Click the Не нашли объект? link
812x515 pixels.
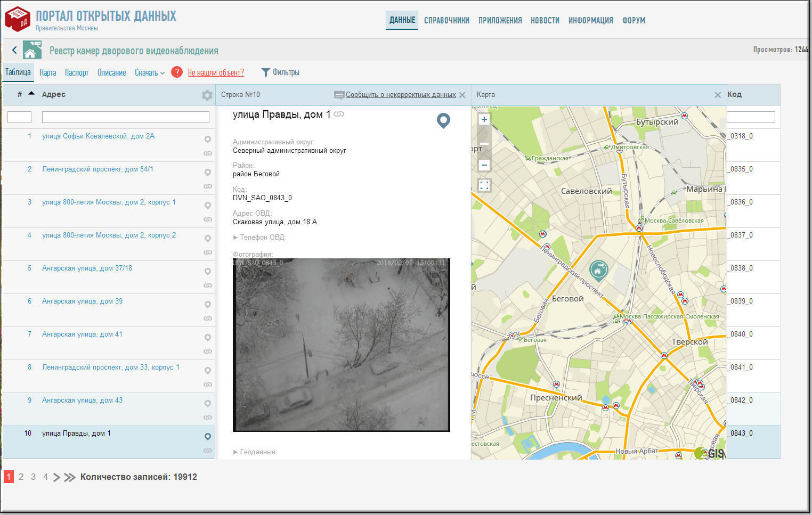click(216, 73)
